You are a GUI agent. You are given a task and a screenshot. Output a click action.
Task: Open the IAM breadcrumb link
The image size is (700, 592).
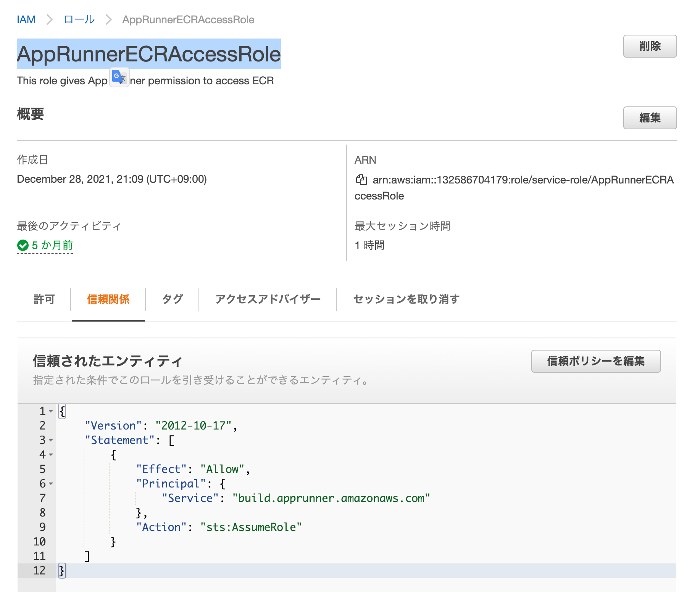coord(26,19)
